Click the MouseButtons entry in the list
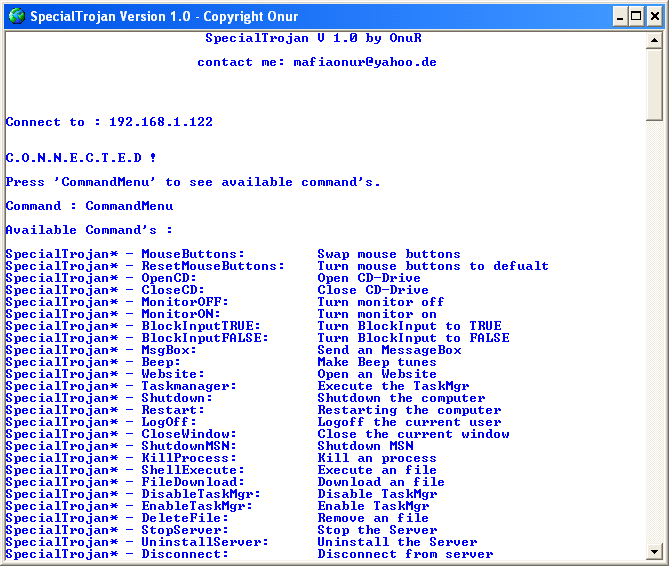 click(x=192, y=254)
